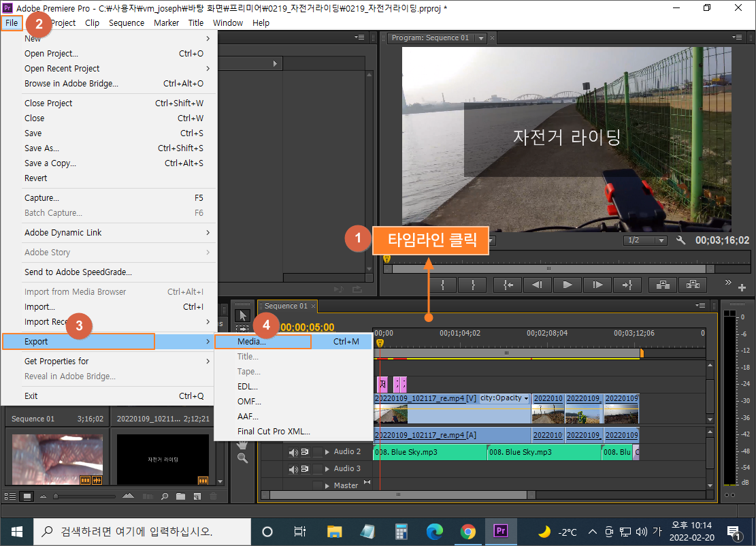Image resolution: width=756 pixels, height=546 pixels.
Task: Click the Program monitor zoom scroll bar
Action: pos(549,269)
